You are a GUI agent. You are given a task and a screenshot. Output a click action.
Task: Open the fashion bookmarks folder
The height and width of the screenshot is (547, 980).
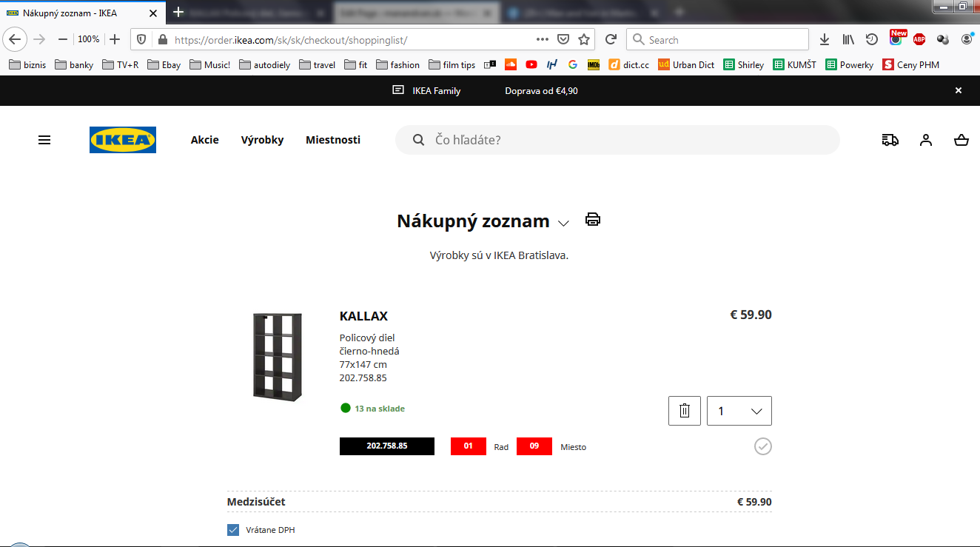[x=398, y=65]
